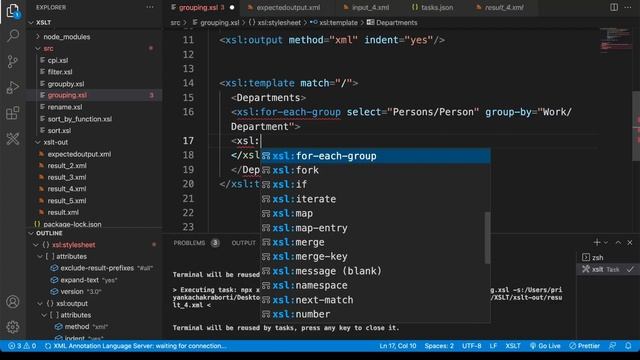The image size is (640, 360).
Task: Click the Departments breadcrumb
Action: pos(392,22)
